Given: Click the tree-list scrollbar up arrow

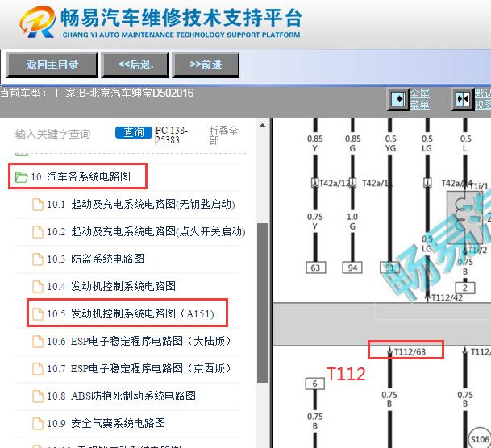Looking at the screenshot, I should (x=262, y=125).
